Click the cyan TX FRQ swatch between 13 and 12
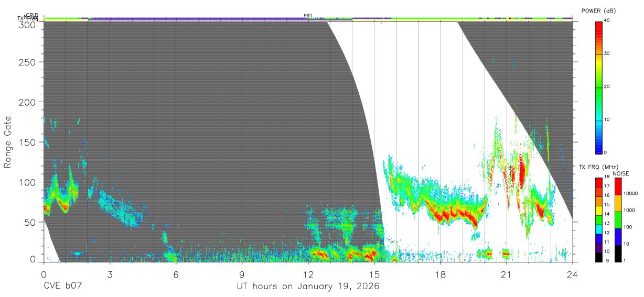 coord(598,229)
